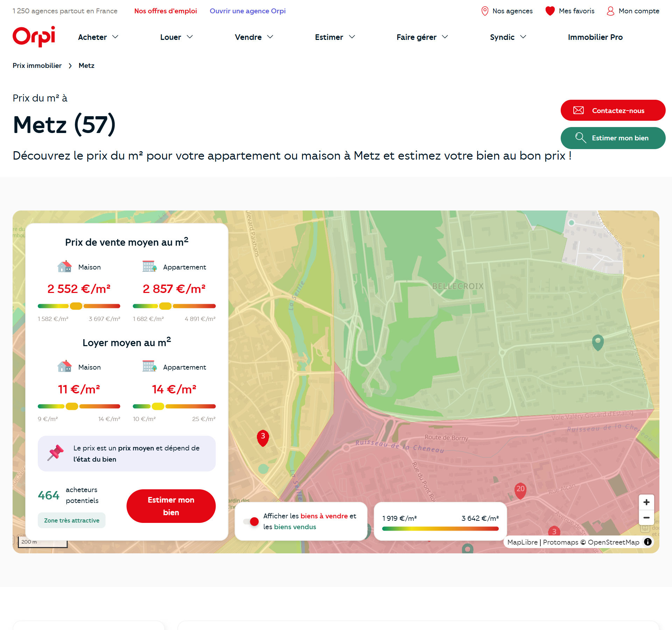Expand the Louer menu chevron
The image size is (672, 630).
tap(190, 37)
